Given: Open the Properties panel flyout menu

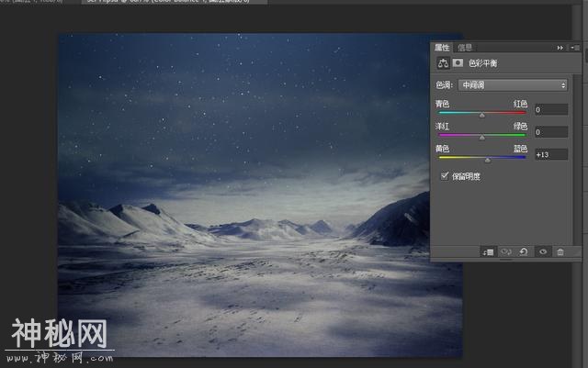Looking at the screenshot, I should point(575,48).
